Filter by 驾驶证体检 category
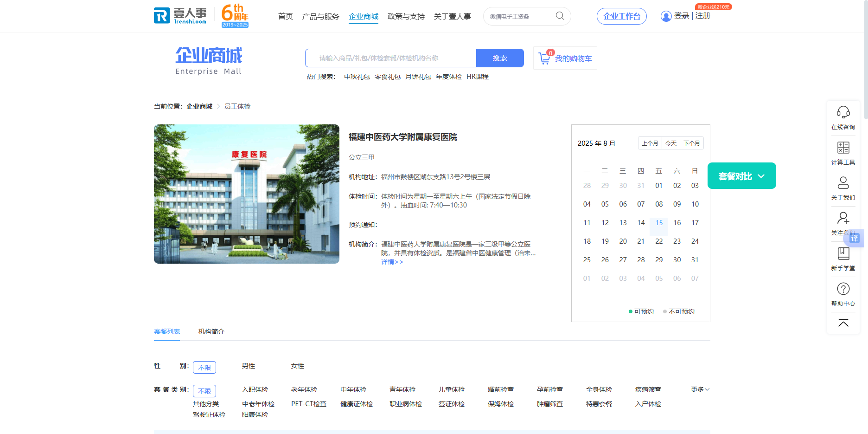 [209, 415]
